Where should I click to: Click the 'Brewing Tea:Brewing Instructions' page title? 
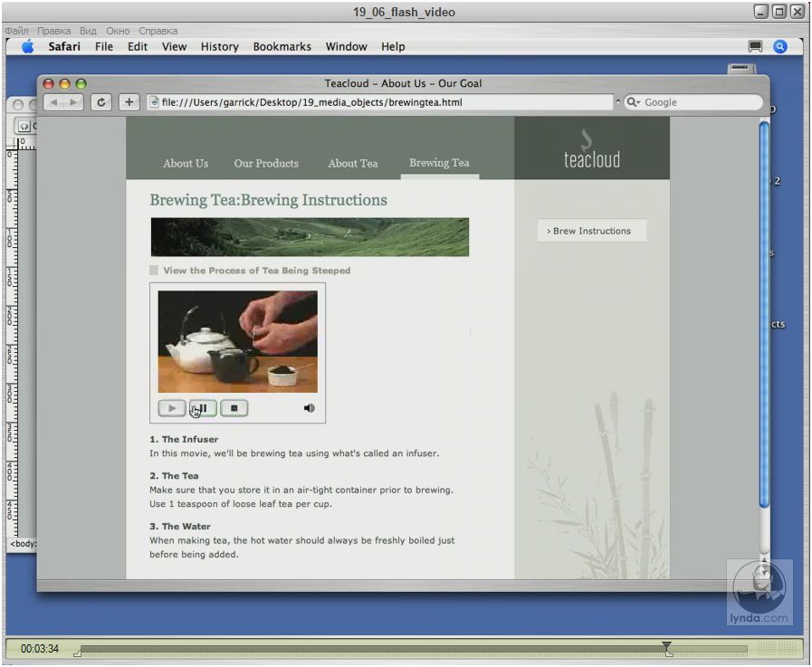pos(268,200)
